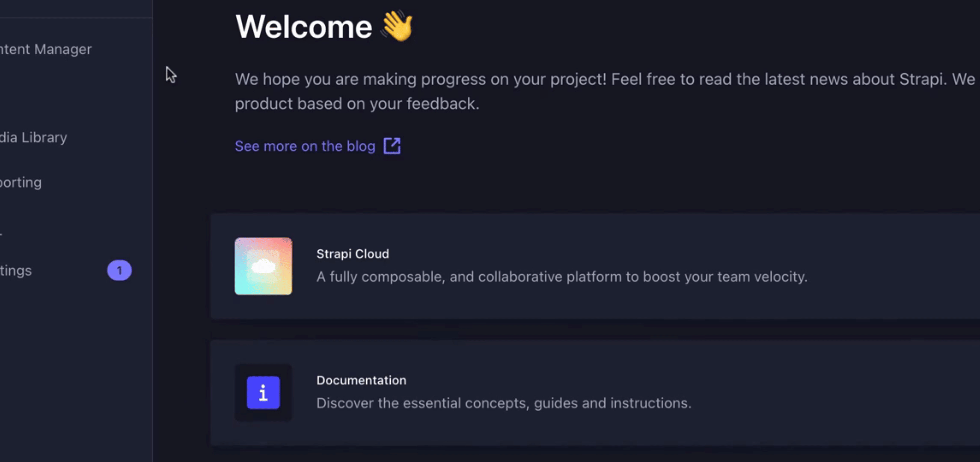The height and width of the screenshot is (462, 980).
Task: Select the Reporting sidebar item
Action: click(x=21, y=183)
